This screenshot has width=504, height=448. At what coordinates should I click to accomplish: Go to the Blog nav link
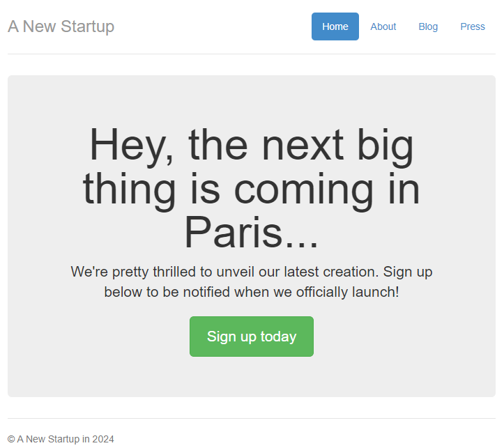click(428, 26)
